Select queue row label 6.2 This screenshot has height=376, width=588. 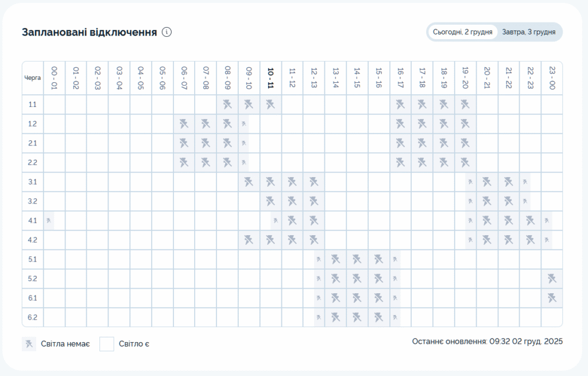pyautogui.click(x=33, y=317)
